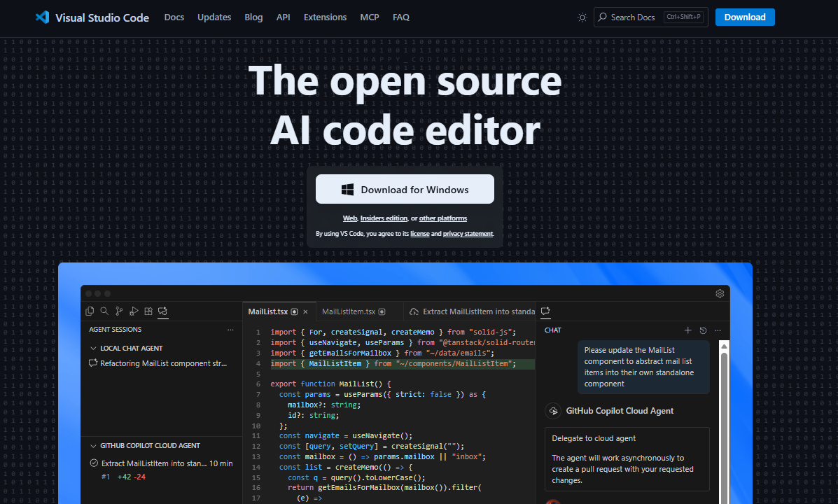This screenshot has height=504, width=838.
Task: Click the settings gear icon in editor preview
Action: pyautogui.click(x=720, y=293)
